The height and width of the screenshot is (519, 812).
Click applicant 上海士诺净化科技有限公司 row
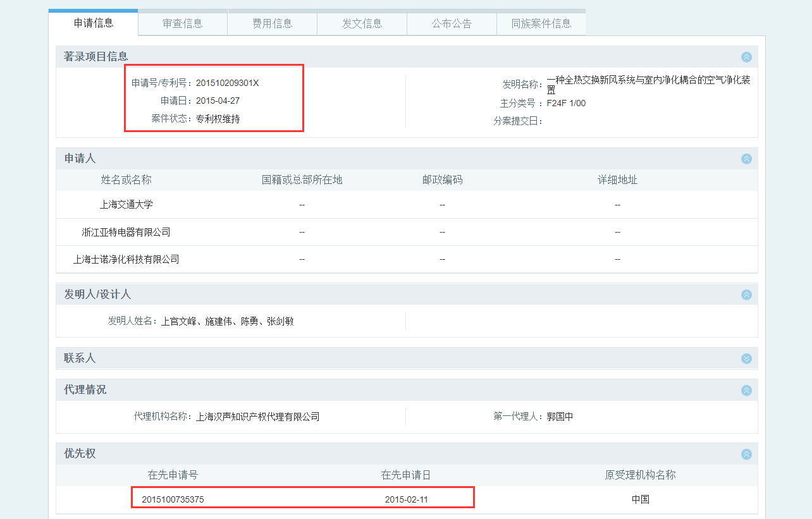tap(126, 259)
